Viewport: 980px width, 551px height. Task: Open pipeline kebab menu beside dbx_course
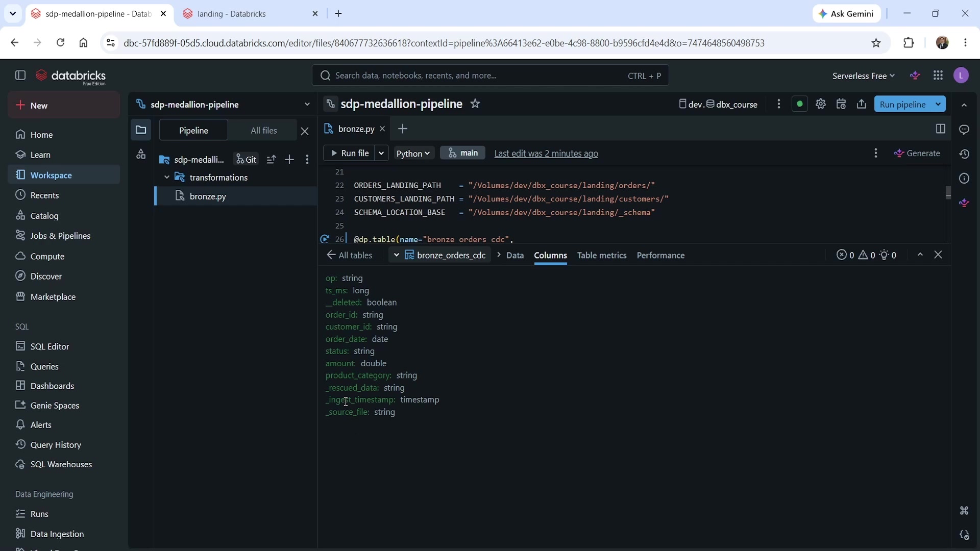[779, 104]
